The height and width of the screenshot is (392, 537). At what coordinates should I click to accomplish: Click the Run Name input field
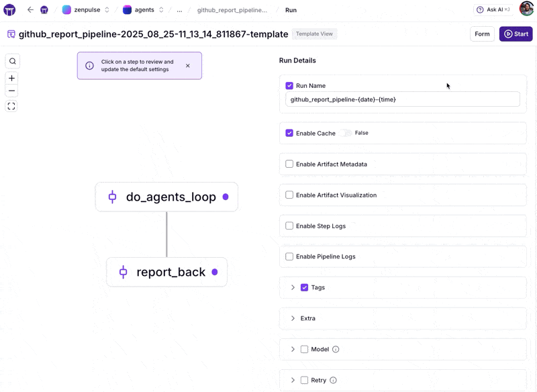coord(403,99)
